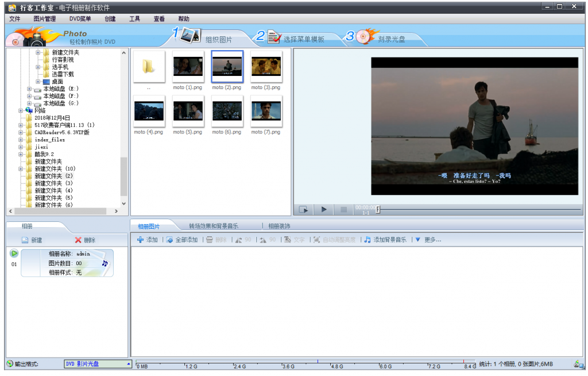Screen dimensions: 588x376
Task: Select folder jiexi
Action: pos(41,147)
